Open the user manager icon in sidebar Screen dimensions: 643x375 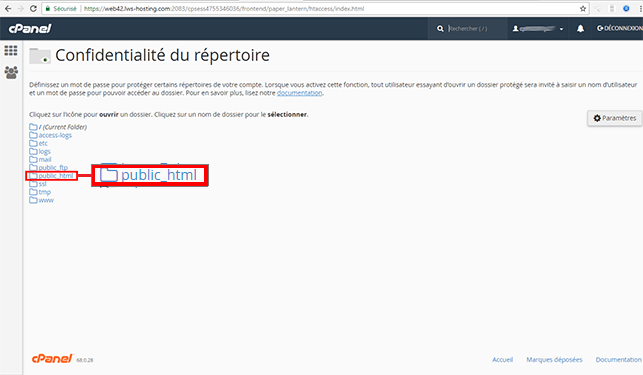(x=11, y=73)
